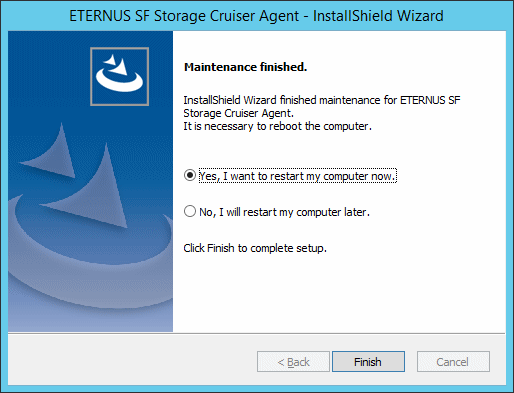
Task: Click the 'No, I will restart my computer later.' label
Action: coord(284,212)
